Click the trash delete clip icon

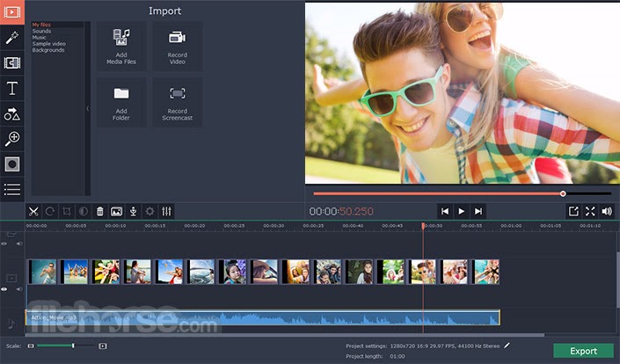[x=100, y=211]
